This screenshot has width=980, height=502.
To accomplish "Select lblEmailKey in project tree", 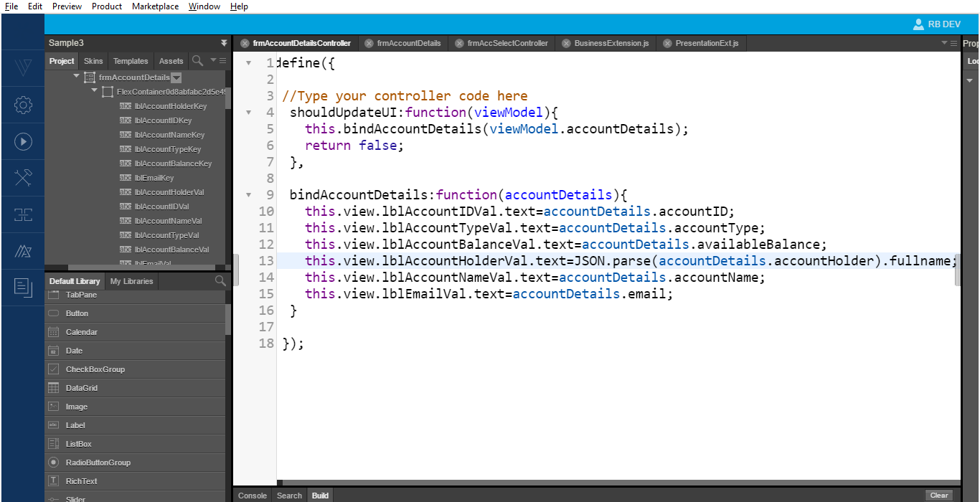I will point(154,178).
